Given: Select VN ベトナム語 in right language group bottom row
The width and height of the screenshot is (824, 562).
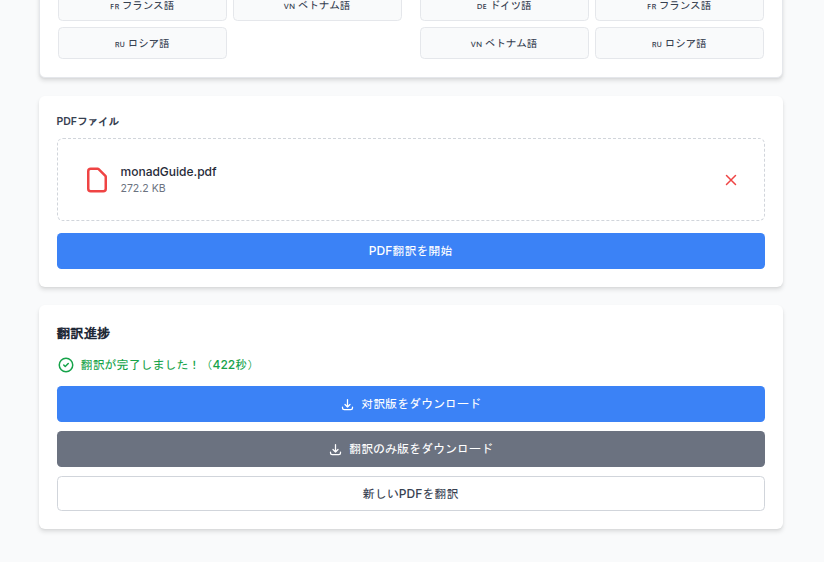Looking at the screenshot, I should pyautogui.click(x=504, y=43).
